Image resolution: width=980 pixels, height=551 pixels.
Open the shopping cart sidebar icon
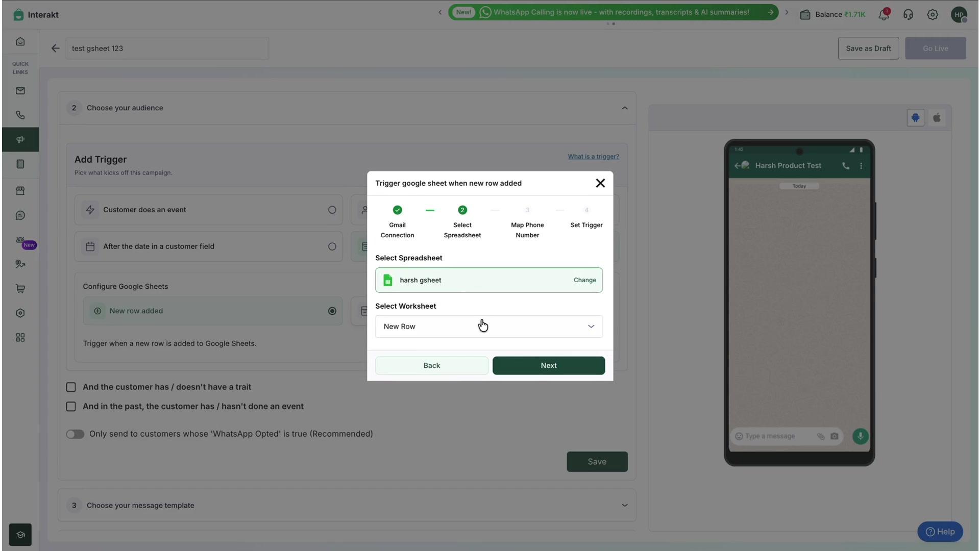(20, 289)
